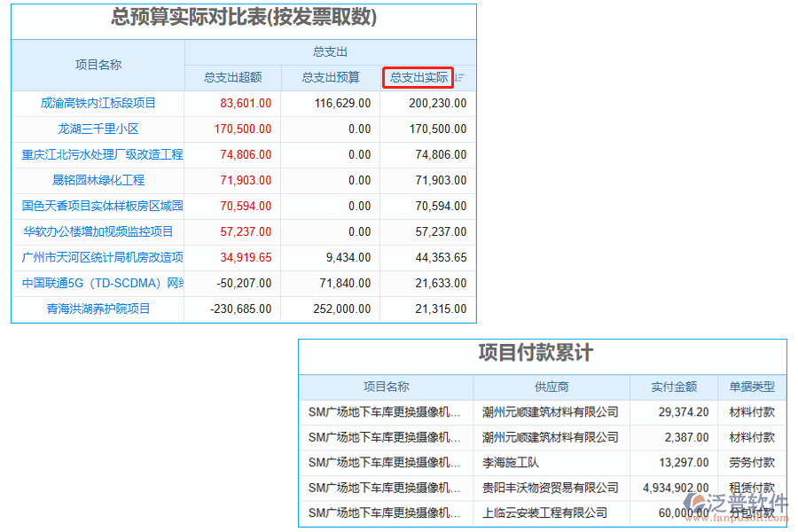Open the 成渝高铁内江标段项目 project link

pos(96,103)
